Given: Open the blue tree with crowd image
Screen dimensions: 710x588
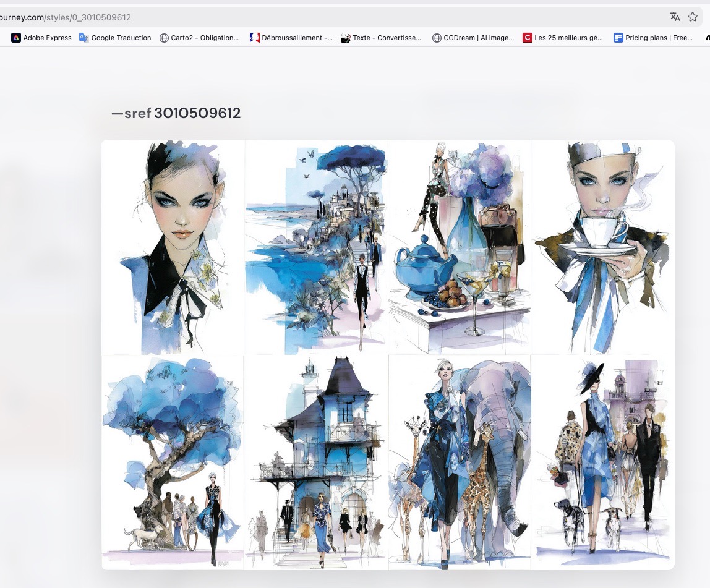Looking at the screenshot, I should pyautogui.click(x=173, y=462).
